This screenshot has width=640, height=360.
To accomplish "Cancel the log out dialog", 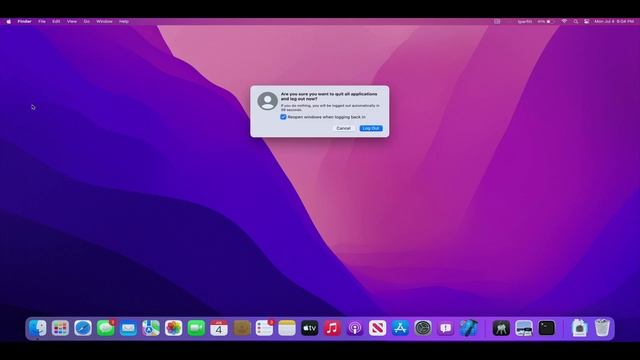I will [x=343, y=128].
